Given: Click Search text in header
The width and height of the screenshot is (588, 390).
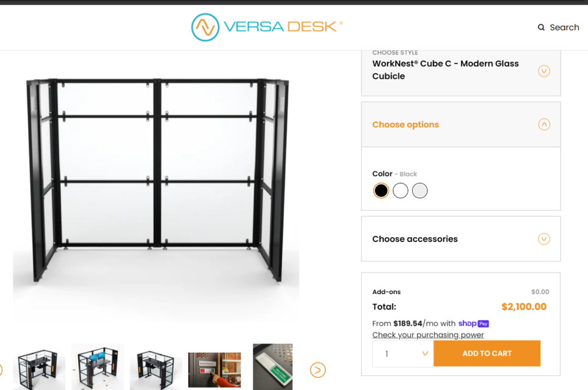Looking at the screenshot, I should [x=564, y=28].
